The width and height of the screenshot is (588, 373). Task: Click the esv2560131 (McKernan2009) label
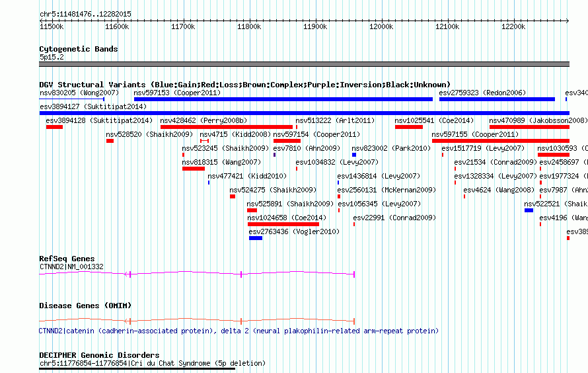pyautogui.click(x=386, y=190)
